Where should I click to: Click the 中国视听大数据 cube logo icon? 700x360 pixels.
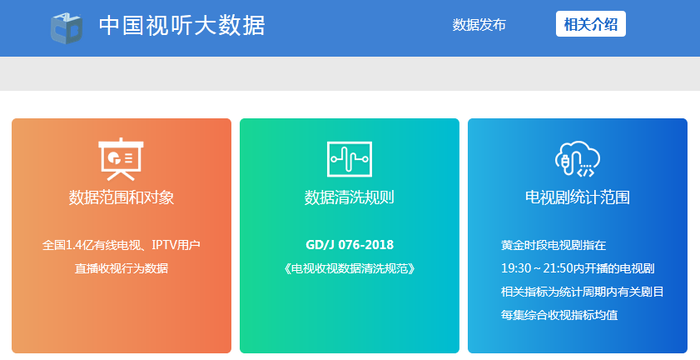coord(66,28)
